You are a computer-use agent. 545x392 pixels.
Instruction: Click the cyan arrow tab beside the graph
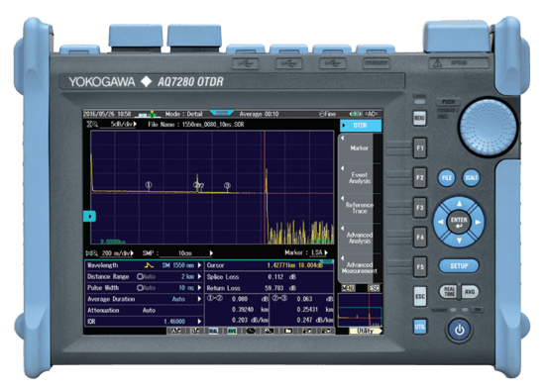(89, 217)
